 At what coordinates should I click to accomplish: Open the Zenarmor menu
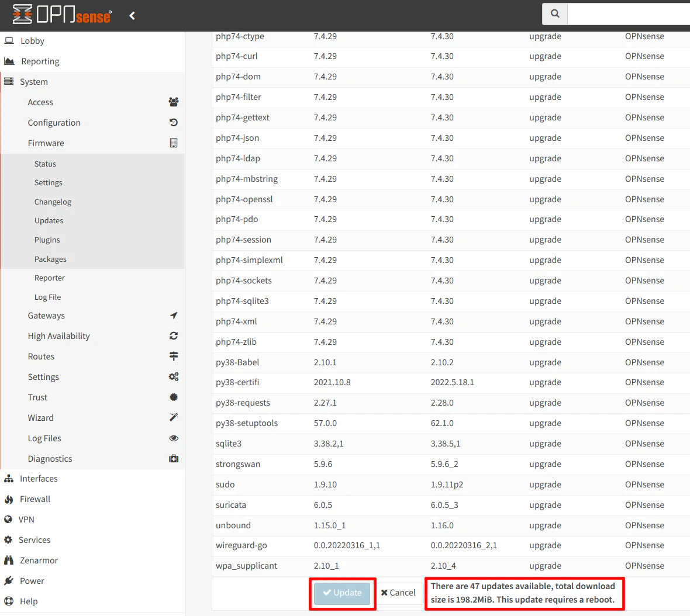[x=39, y=560]
